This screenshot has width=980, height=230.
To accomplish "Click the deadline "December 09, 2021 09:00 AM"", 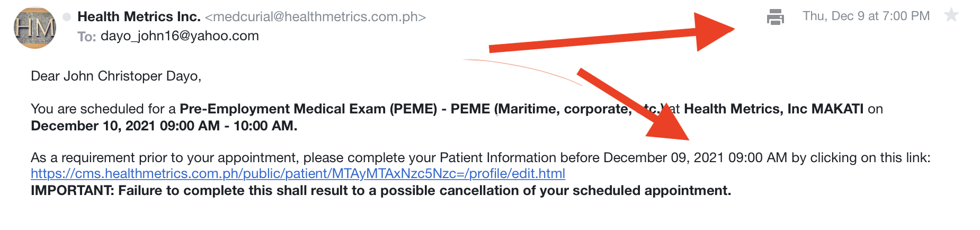I will (x=695, y=157).
